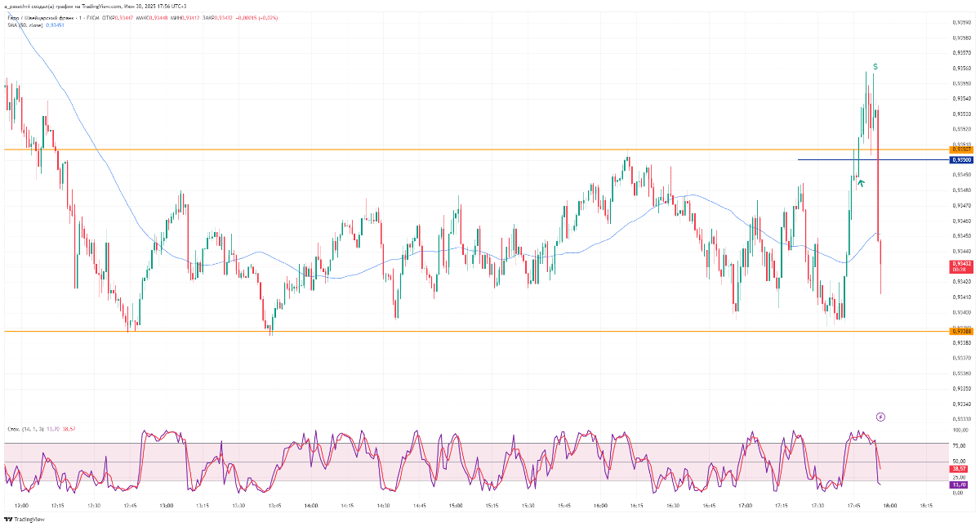Click the 0,93590 price scale label
The image size is (980, 527).
pyautogui.click(x=961, y=23)
